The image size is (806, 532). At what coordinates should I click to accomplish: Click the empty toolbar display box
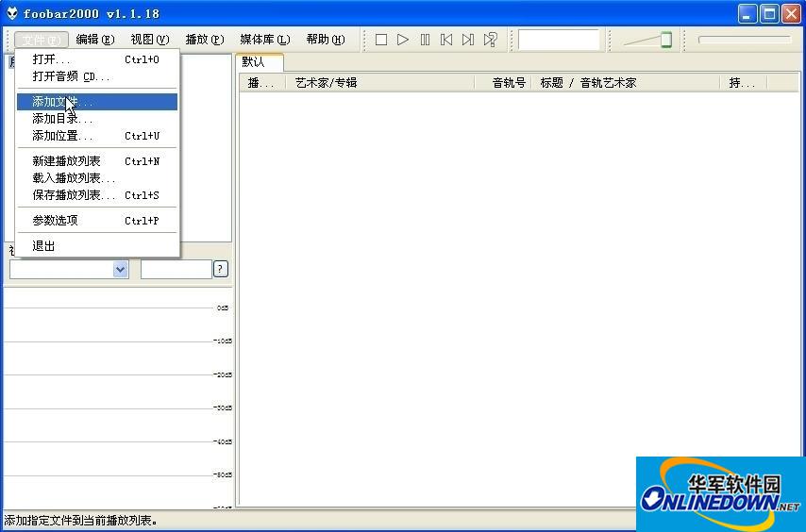(559, 40)
